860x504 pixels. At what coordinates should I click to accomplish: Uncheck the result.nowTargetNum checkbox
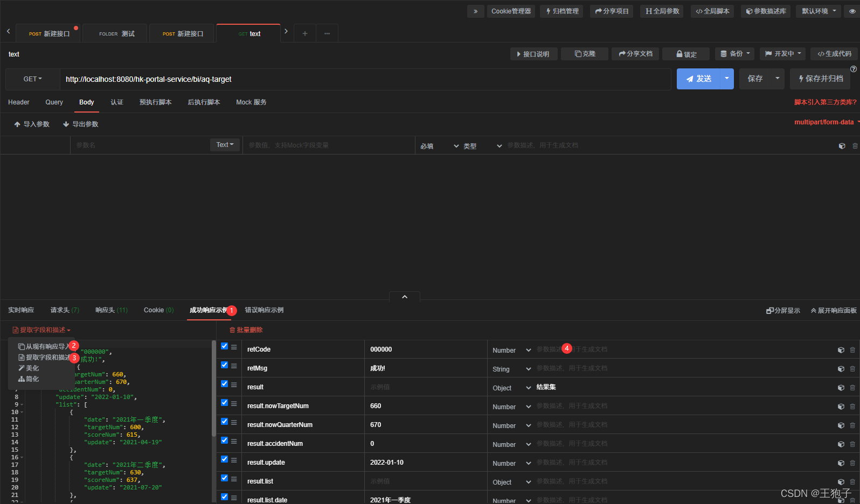[x=224, y=403]
